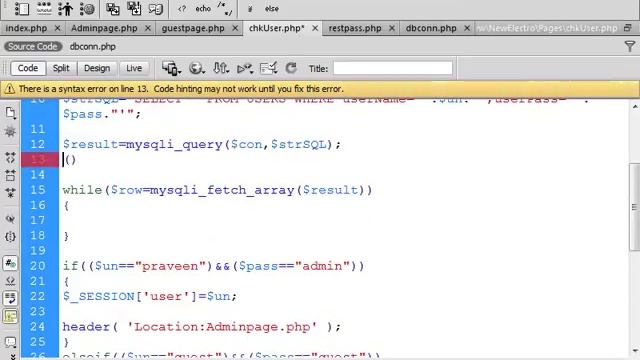Click vertical scrollbar thumb
This screenshot has height=360, width=640.
[634, 207]
